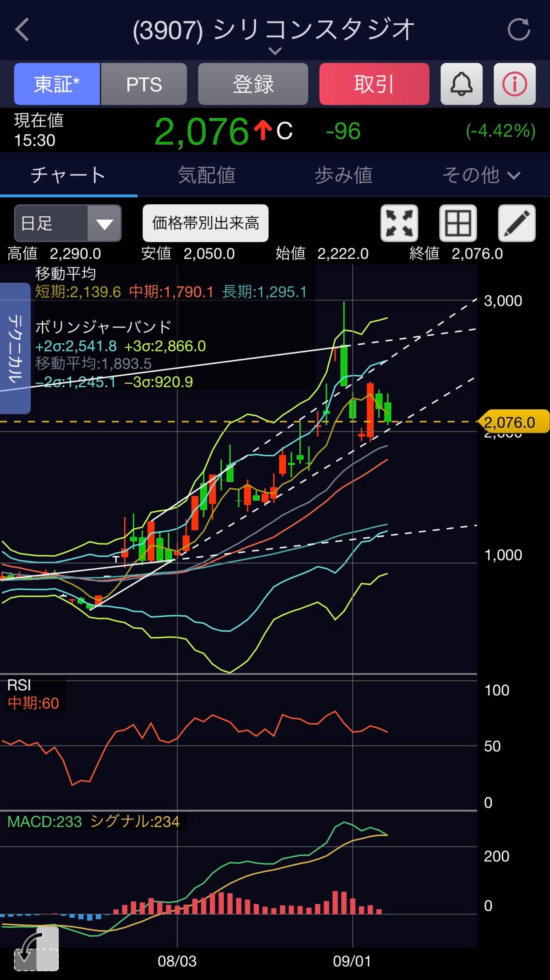The width and height of the screenshot is (550, 980).
Task: Tap the RSI 中期:60 value
Action: (33, 703)
